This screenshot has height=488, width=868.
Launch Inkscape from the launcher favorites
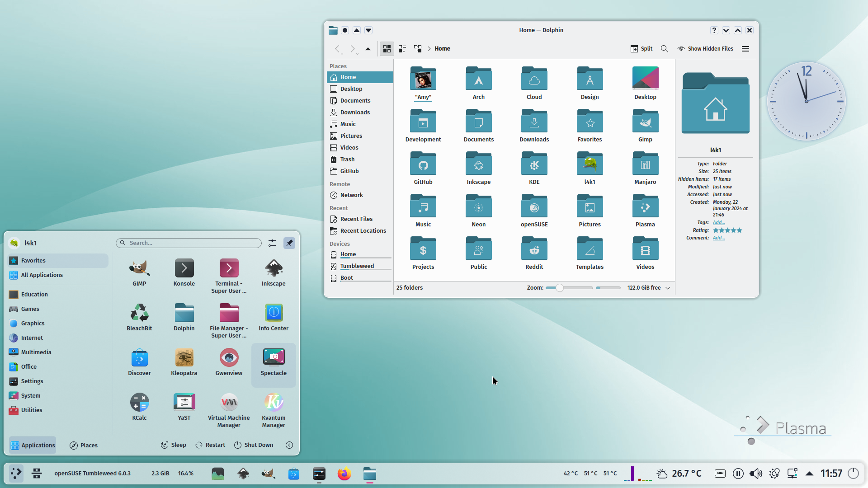[274, 273]
